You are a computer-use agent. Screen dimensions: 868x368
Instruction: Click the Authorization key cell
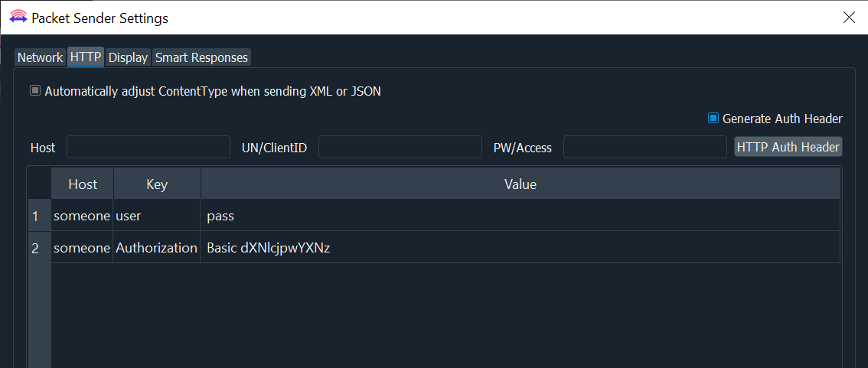coord(156,248)
